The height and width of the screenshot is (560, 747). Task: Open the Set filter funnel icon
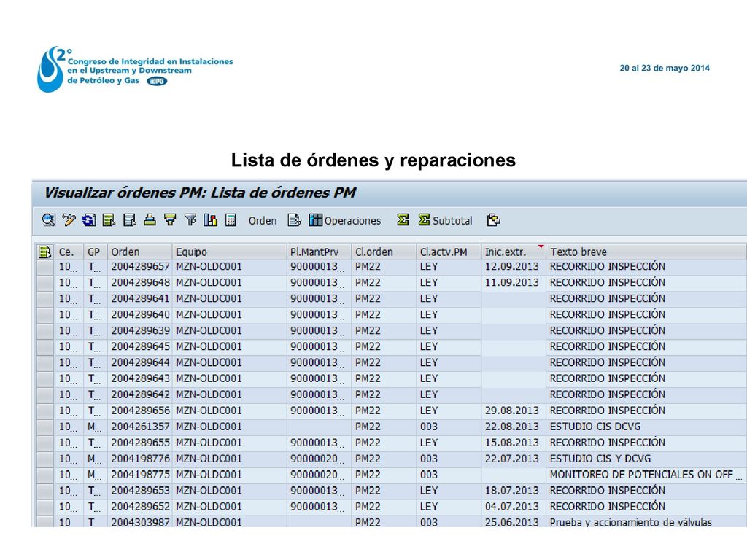190,220
